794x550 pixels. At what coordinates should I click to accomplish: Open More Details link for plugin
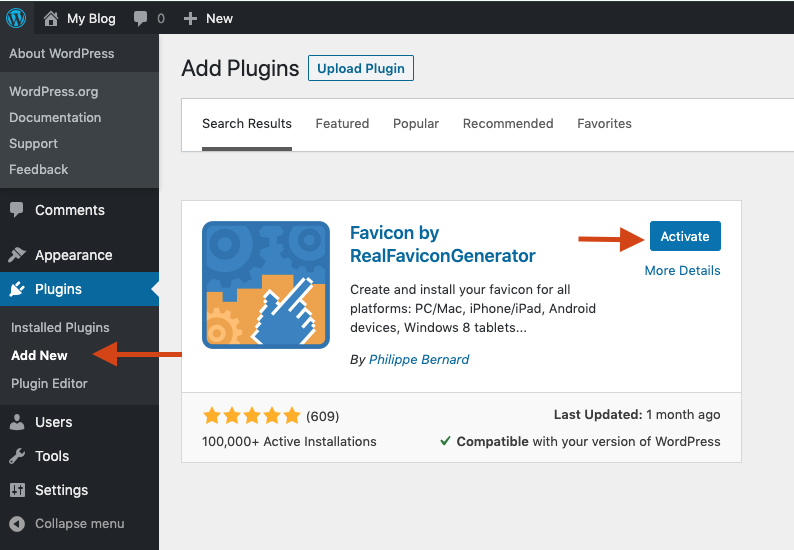[682, 270]
